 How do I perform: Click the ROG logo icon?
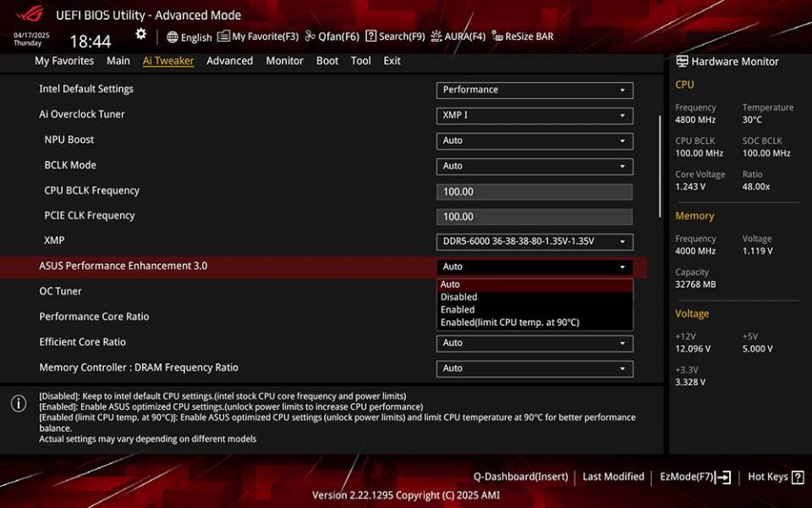30,14
